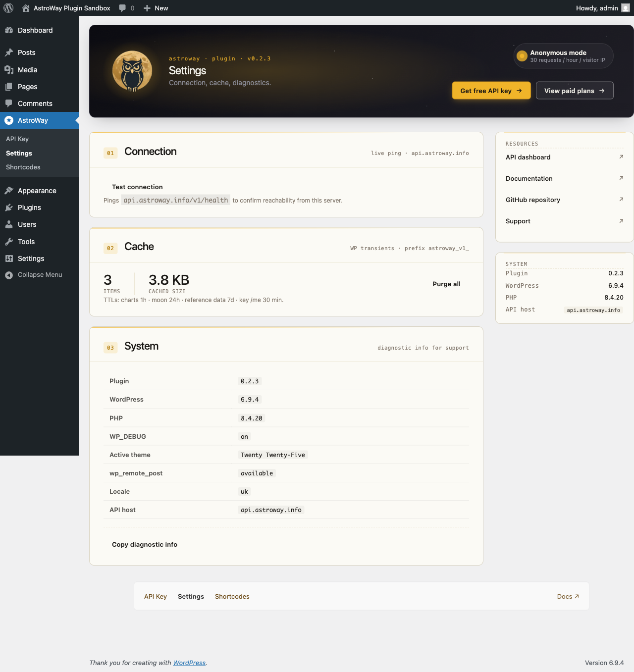Viewport: 634px width, 672px height.
Task: Click the plus icon next to New
Action: point(147,8)
